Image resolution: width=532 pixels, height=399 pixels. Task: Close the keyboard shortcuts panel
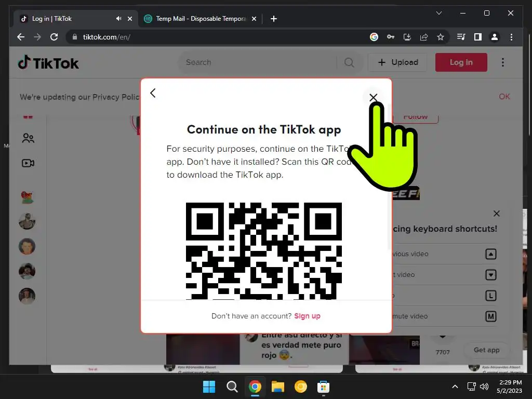[x=496, y=214]
